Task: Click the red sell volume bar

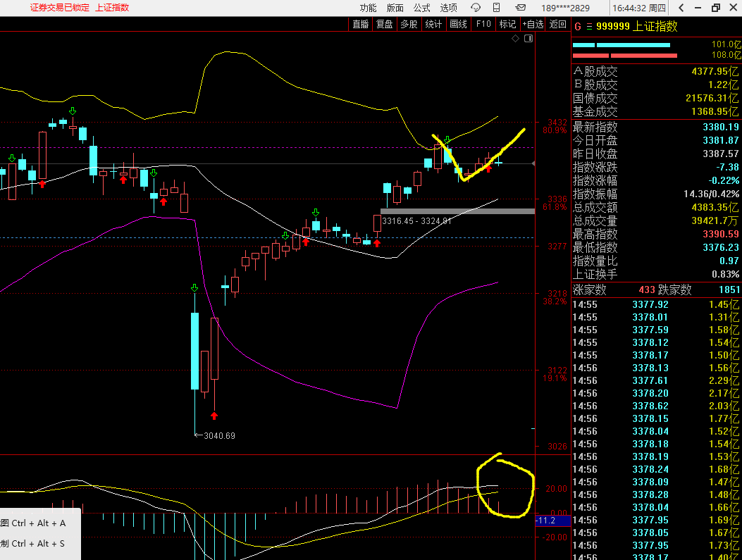Action: pos(624,56)
